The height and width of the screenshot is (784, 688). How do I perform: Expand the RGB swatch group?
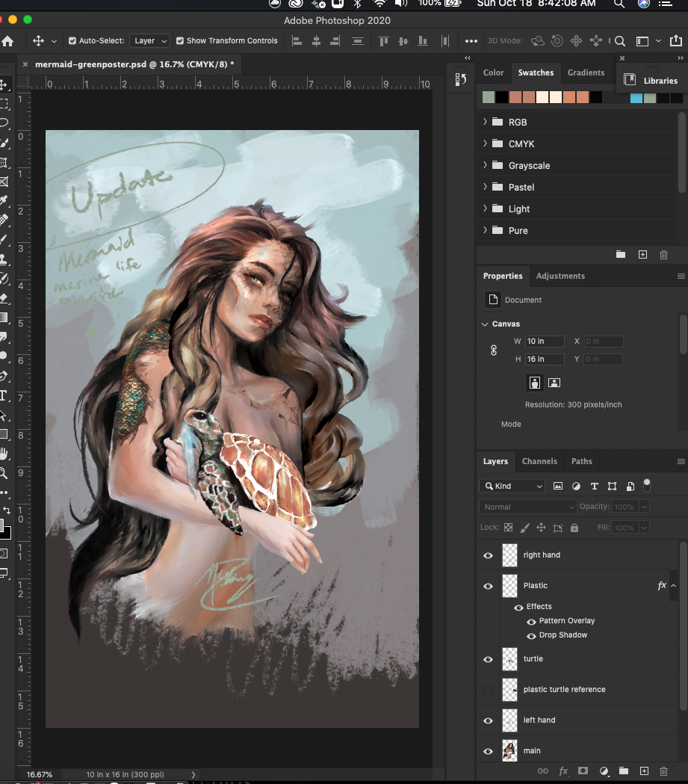485,122
